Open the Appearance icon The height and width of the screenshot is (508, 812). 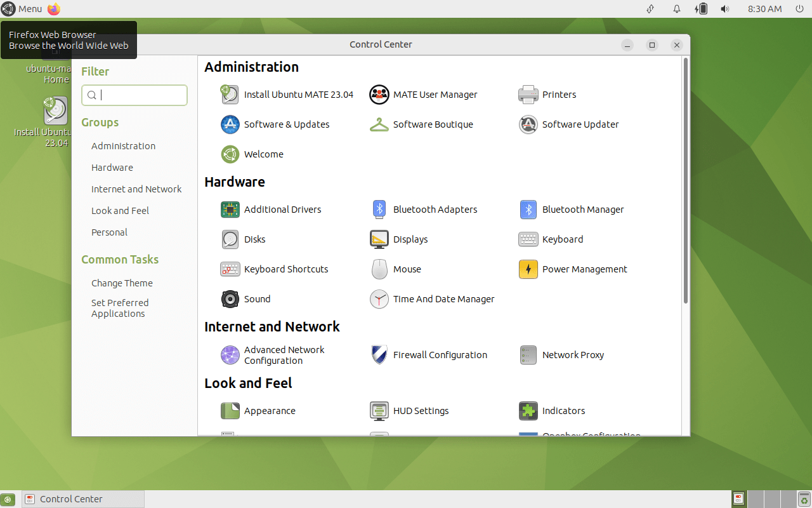(230, 411)
